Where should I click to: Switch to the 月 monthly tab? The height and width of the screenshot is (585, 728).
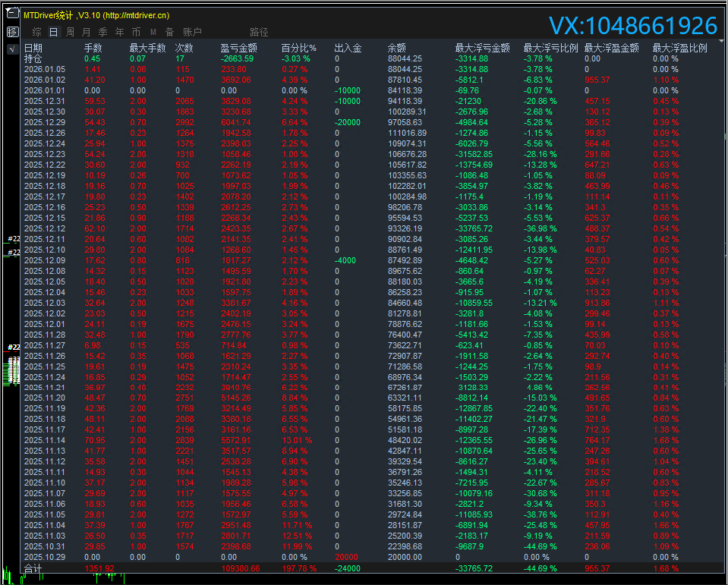point(86,32)
